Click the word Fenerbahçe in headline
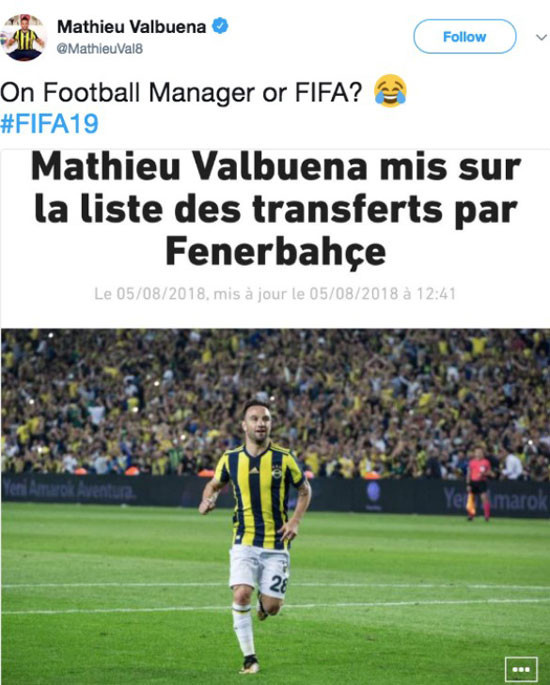The image size is (550, 685). coord(276,252)
